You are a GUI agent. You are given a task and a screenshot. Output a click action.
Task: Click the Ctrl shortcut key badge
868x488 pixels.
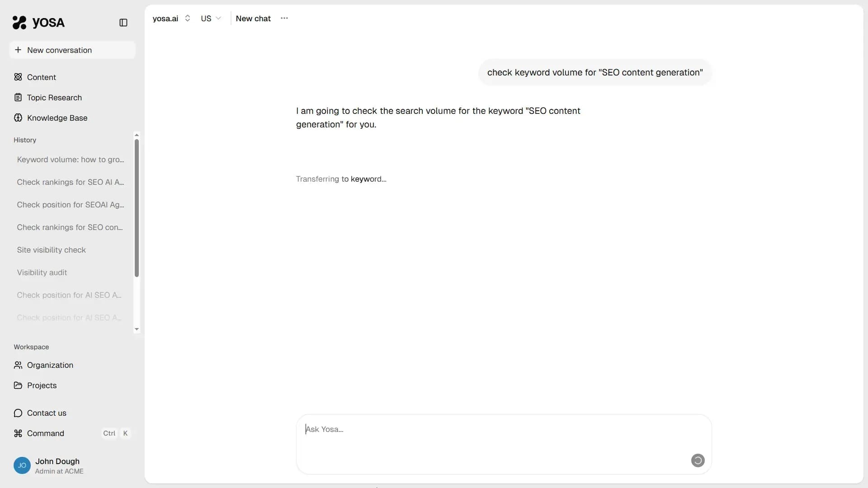pyautogui.click(x=109, y=433)
